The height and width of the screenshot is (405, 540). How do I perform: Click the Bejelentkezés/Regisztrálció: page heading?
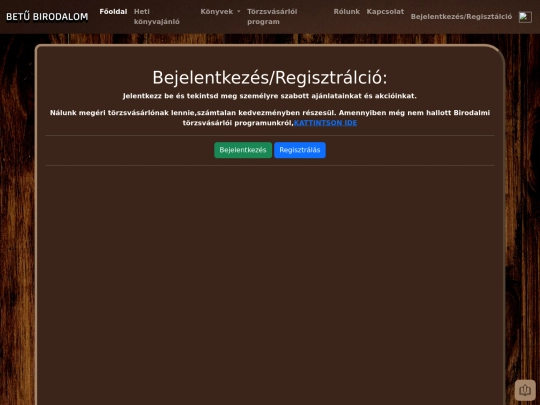[270, 77]
